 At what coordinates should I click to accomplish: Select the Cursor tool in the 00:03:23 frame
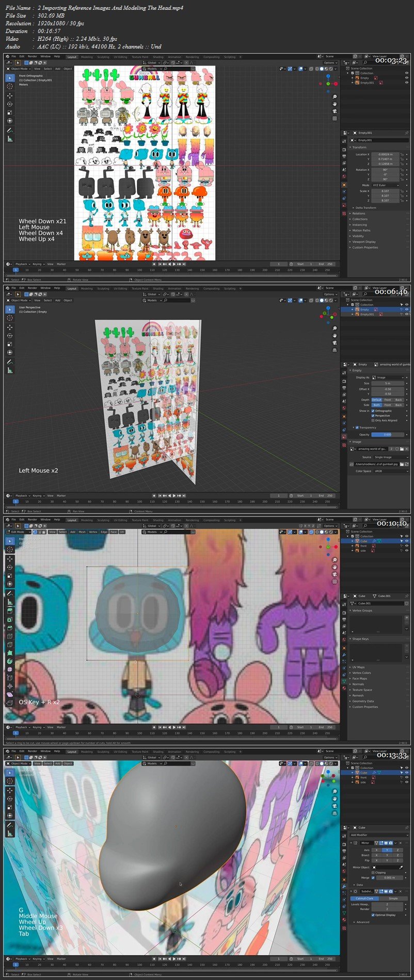[10, 87]
